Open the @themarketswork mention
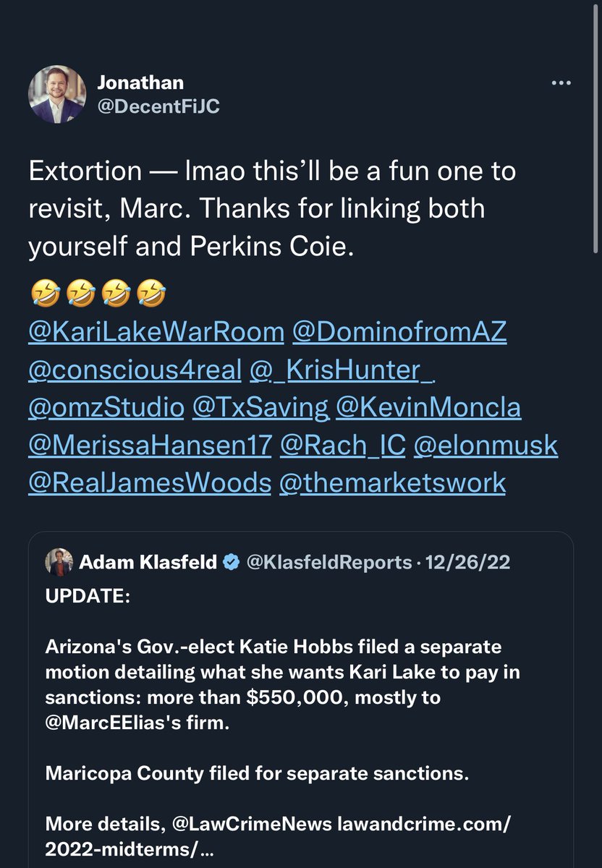 [391, 482]
